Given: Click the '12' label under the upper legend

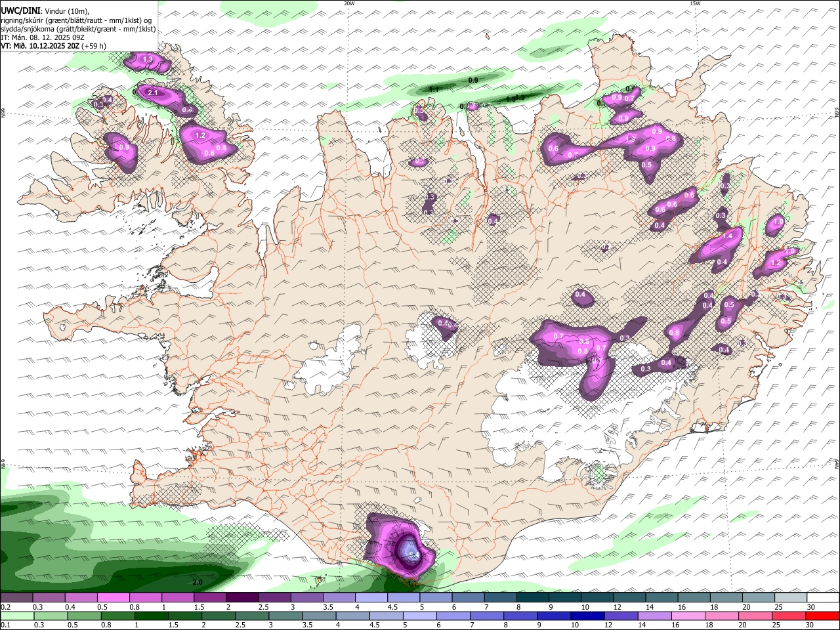Looking at the screenshot, I should point(616,607).
